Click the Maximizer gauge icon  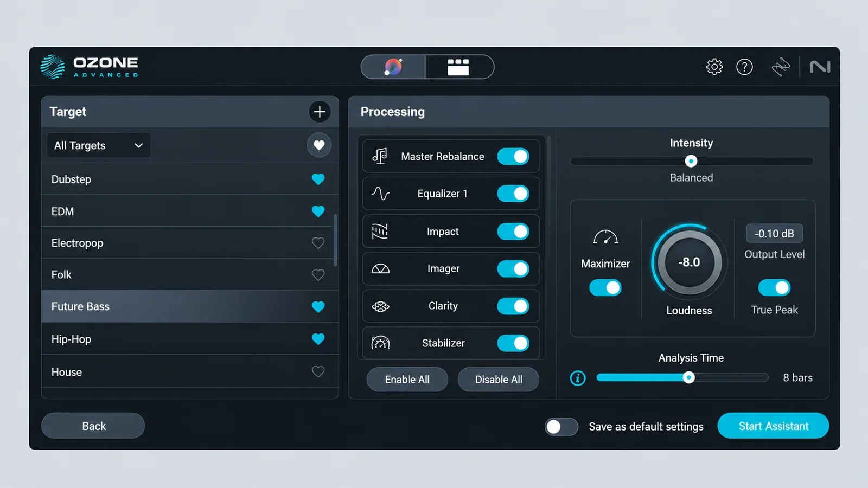pos(605,237)
